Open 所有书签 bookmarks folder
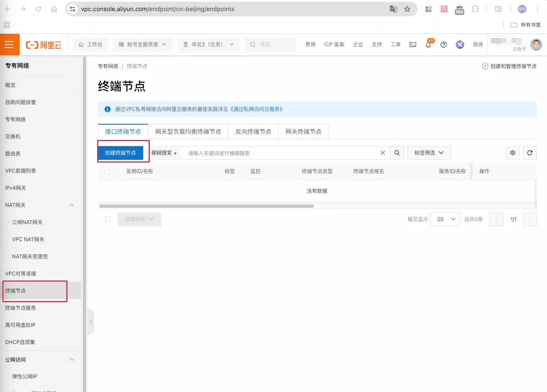The image size is (547, 392). [526, 25]
